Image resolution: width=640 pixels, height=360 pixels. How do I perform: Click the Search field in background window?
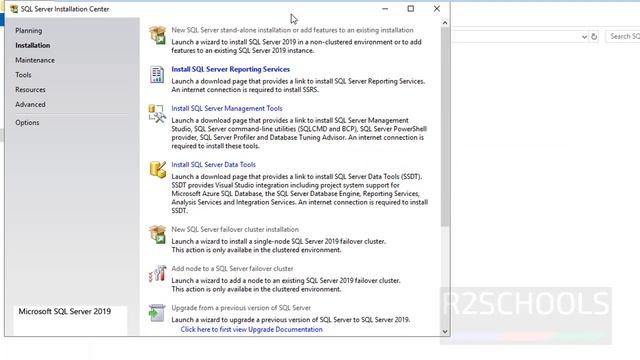tap(623, 36)
